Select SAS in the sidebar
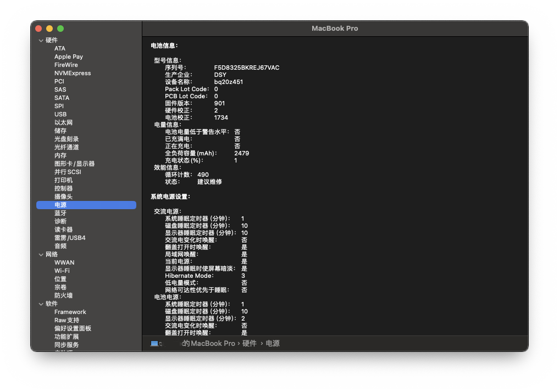The width and height of the screenshot is (559, 392). pyautogui.click(x=60, y=89)
